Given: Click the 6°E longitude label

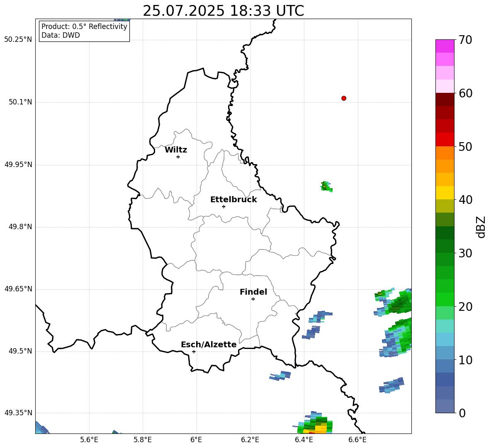Looking at the screenshot, I should 196,440.
